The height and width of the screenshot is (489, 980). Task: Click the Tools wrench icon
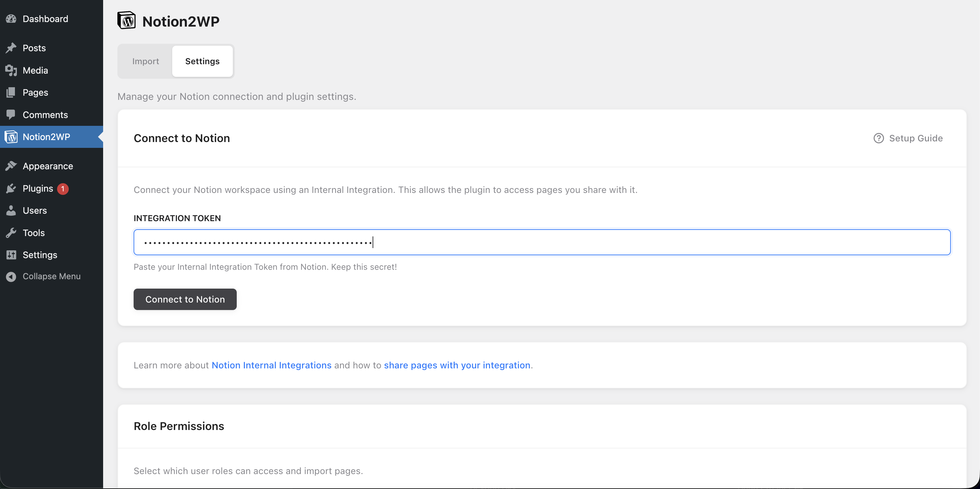coord(11,233)
